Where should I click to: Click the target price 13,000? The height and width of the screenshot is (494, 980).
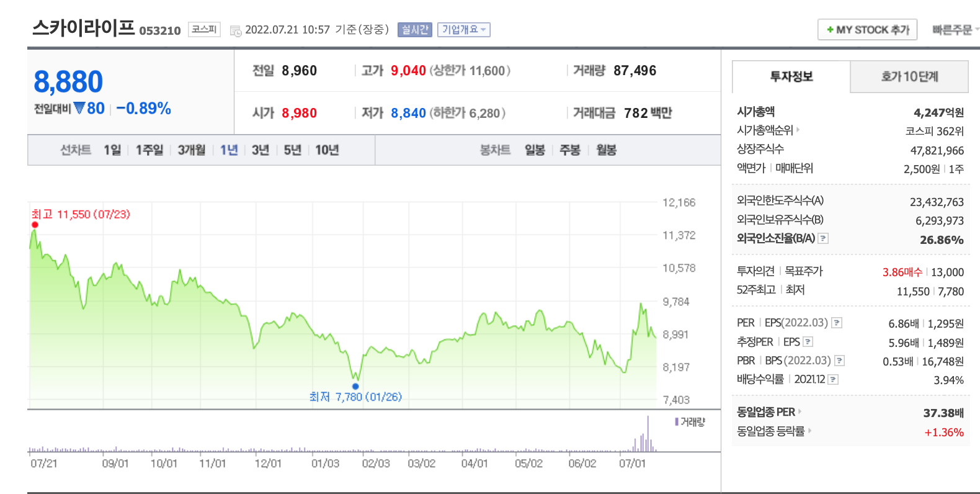click(x=947, y=272)
